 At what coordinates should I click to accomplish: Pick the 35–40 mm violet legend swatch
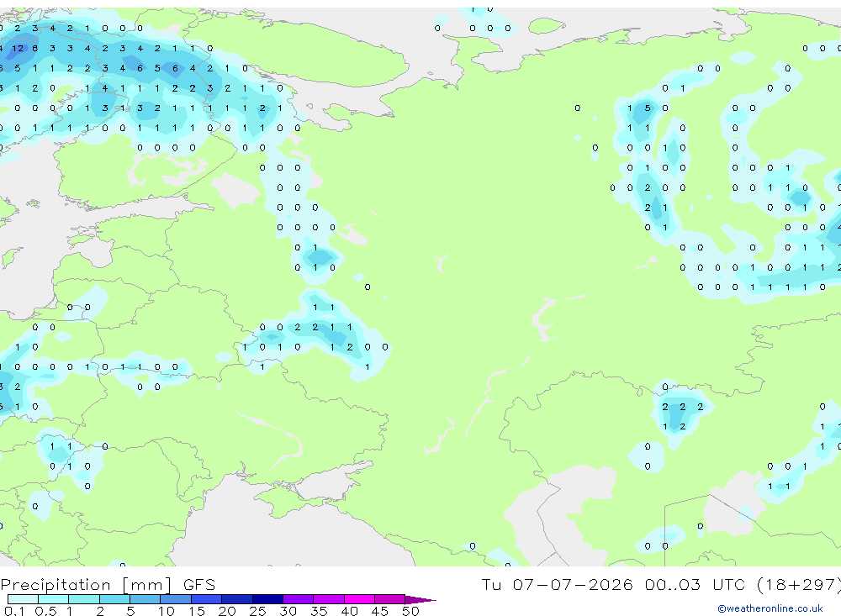pyautogui.click(x=328, y=599)
